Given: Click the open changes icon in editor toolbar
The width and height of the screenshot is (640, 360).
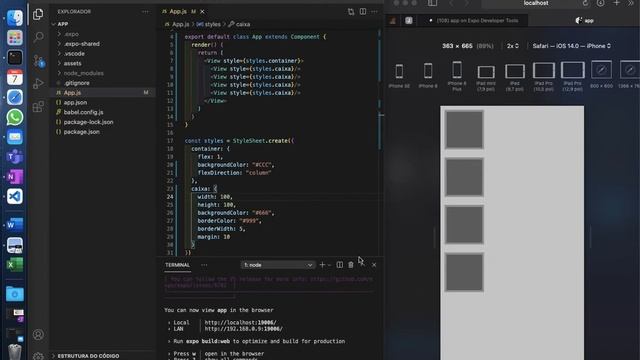Looking at the screenshot, I should [351, 12].
